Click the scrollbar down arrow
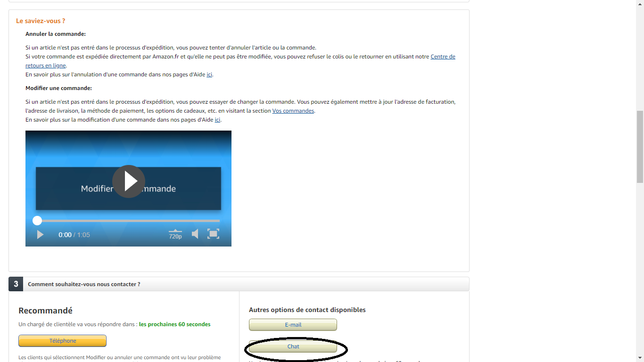644x362 pixels. point(640,358)
